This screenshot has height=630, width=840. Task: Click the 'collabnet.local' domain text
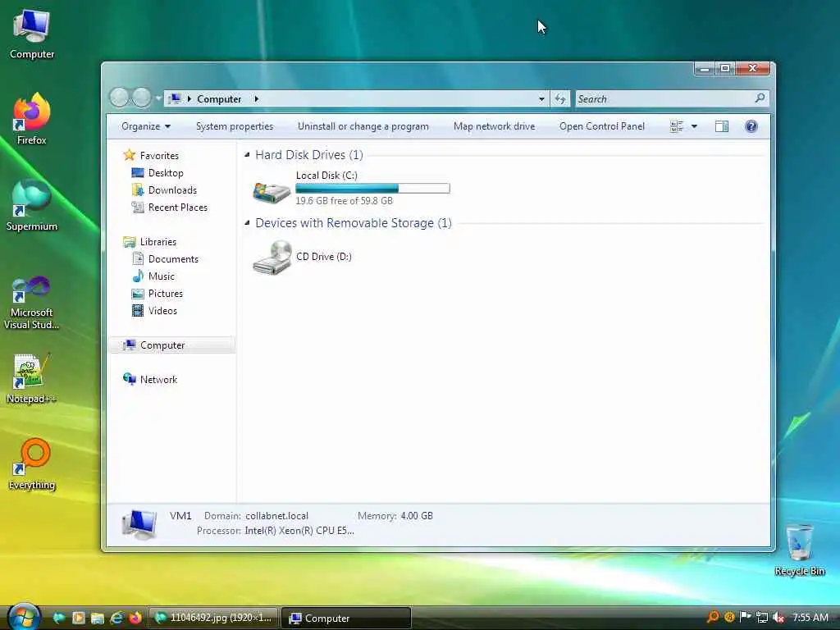tap(277, 515)
